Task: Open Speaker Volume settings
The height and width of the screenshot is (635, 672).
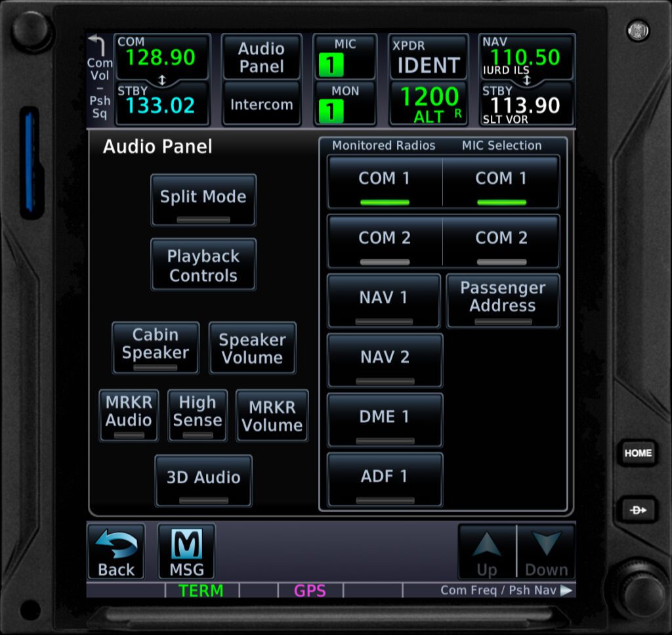Action: pyautogui.click(x=252, y=348)
